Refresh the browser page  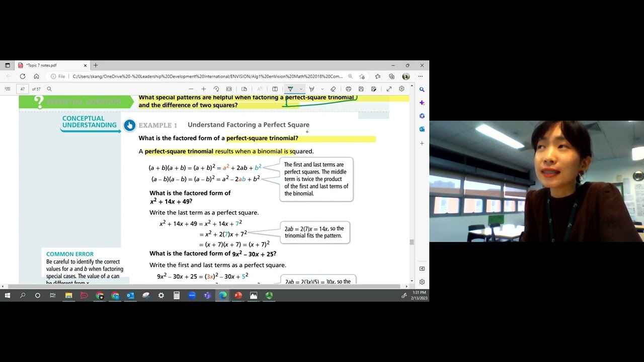pos(23,76)
